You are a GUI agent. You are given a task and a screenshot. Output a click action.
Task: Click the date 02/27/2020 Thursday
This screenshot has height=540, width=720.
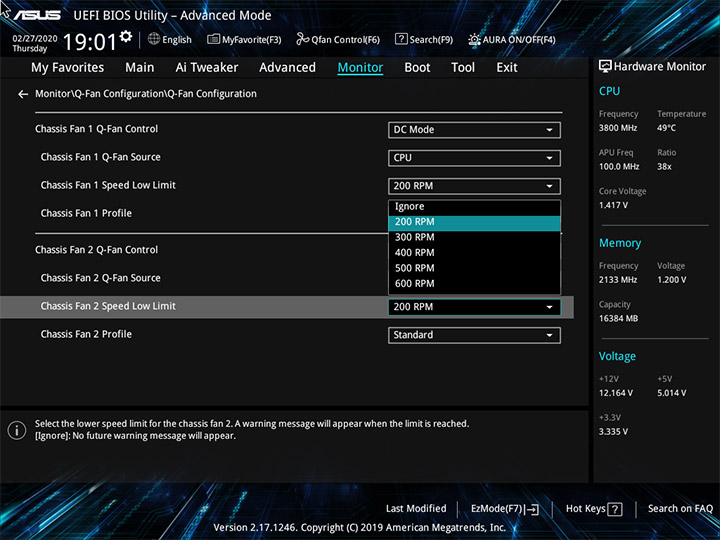pos(35,44)
